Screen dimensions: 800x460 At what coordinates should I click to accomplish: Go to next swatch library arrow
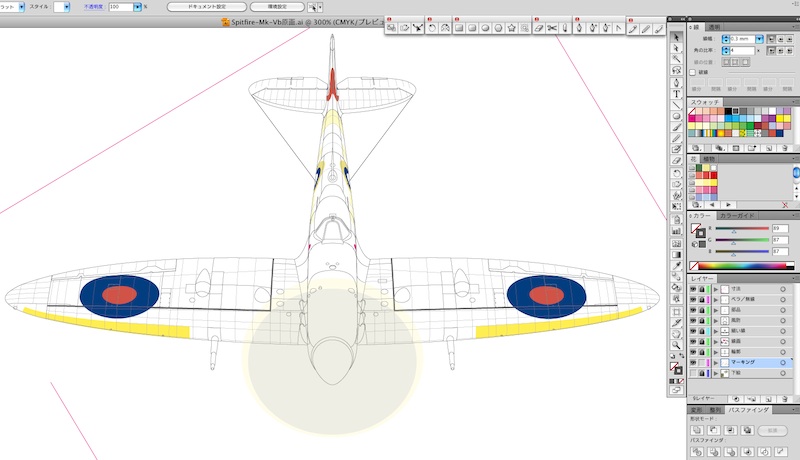(728, 205)
